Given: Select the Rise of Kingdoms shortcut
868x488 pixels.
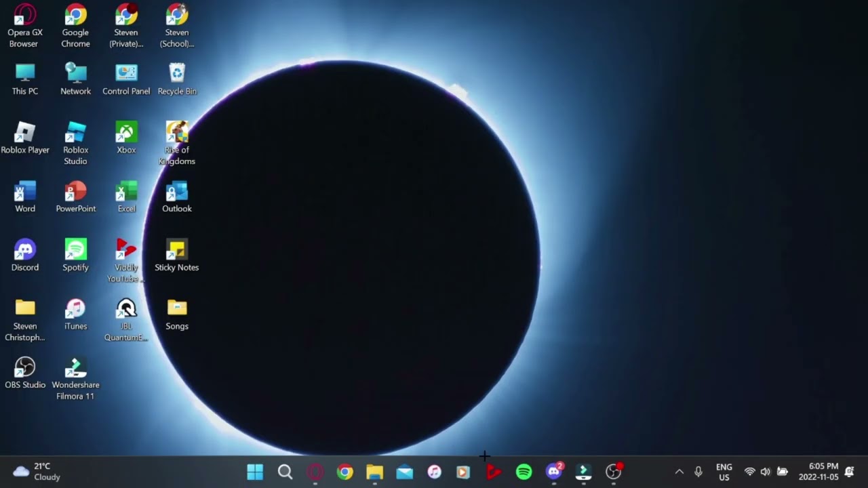Looking at the screenshot, I should coord(177,144).
